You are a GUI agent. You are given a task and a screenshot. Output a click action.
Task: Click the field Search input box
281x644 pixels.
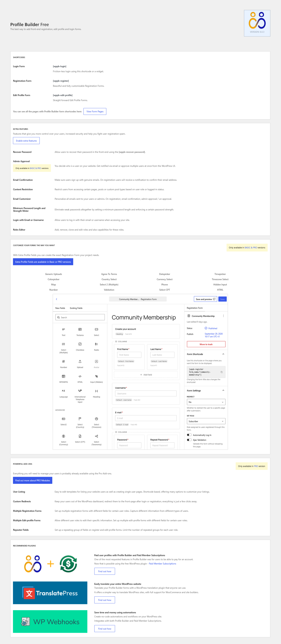[80, 317]
